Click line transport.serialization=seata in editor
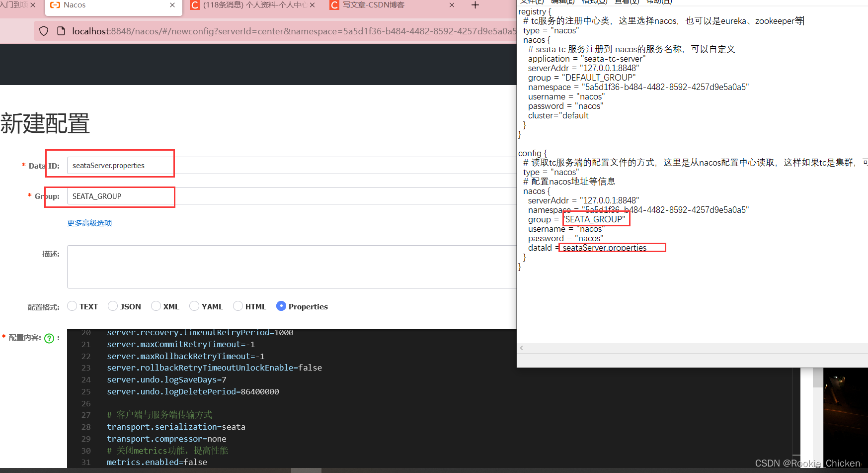 click(176, 427)
